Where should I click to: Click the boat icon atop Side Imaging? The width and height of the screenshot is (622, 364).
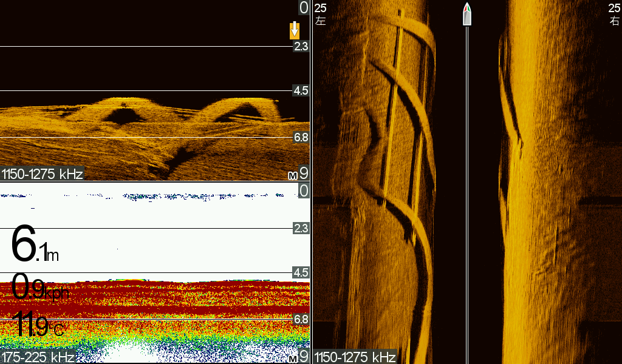(x=466, y=15)
